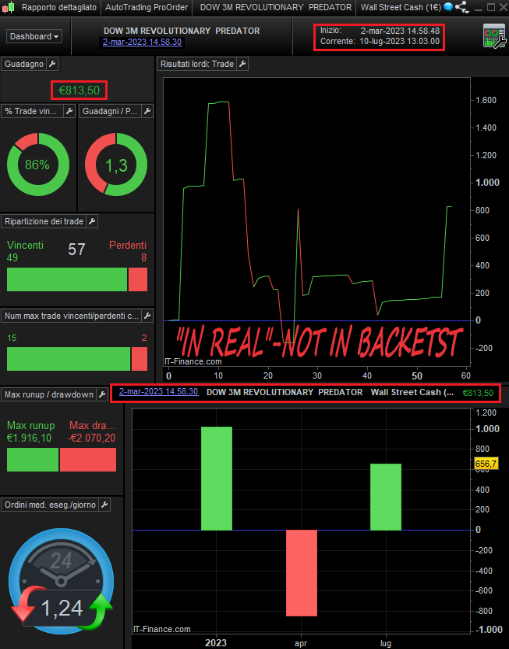Click the Max runup / drawdown label

click(x=49, y=394)
